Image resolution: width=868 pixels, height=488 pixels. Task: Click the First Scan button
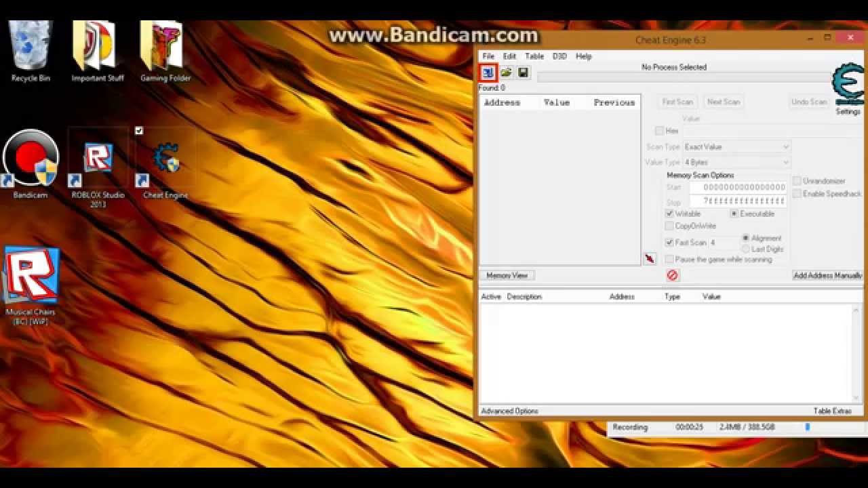(x=677, y=102)
